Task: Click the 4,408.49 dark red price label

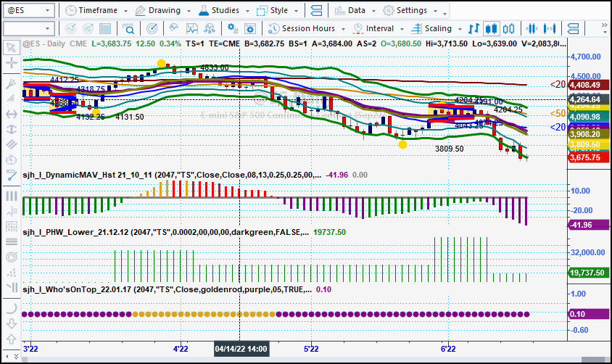Action: (589, 85)
